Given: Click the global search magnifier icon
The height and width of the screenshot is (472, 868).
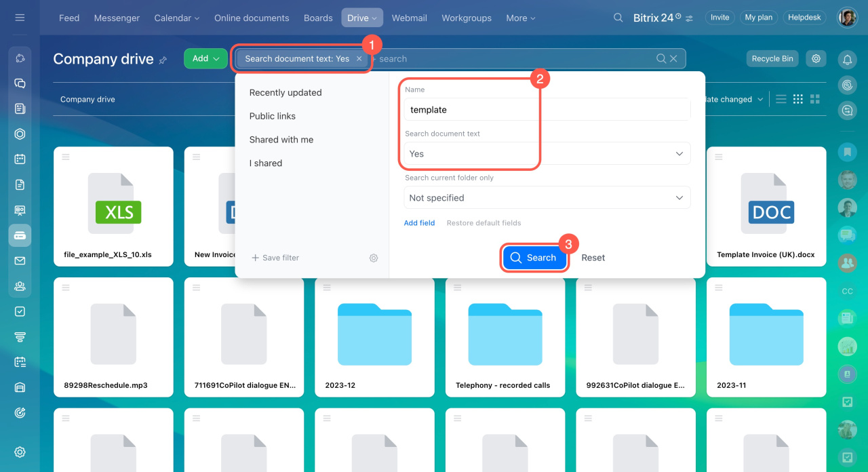Looking at the screenshot, I should tap(618, 18).
